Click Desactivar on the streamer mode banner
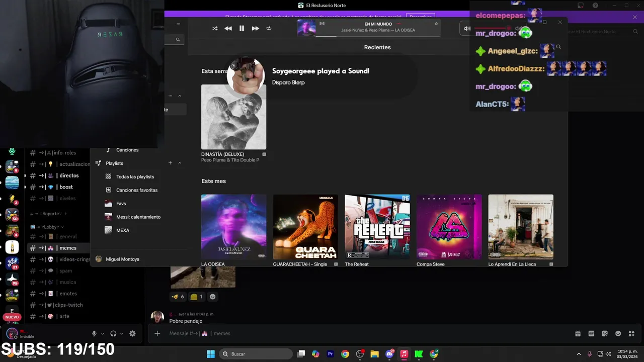Screen dimensions: 644x362 421,17
